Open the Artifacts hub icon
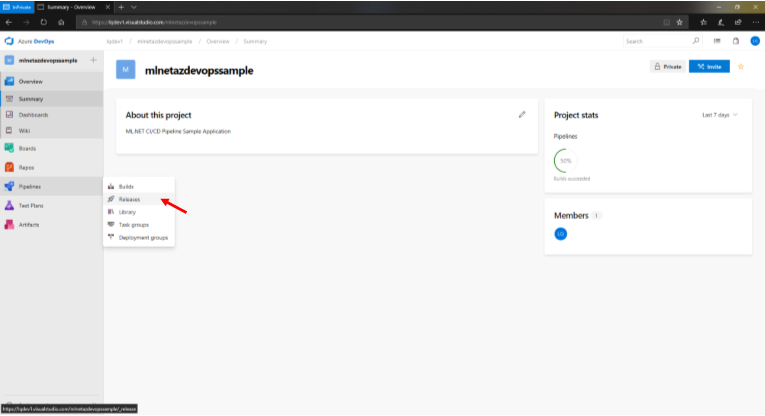The width and height of the screenshot is (765, 416). coord(9,224)
